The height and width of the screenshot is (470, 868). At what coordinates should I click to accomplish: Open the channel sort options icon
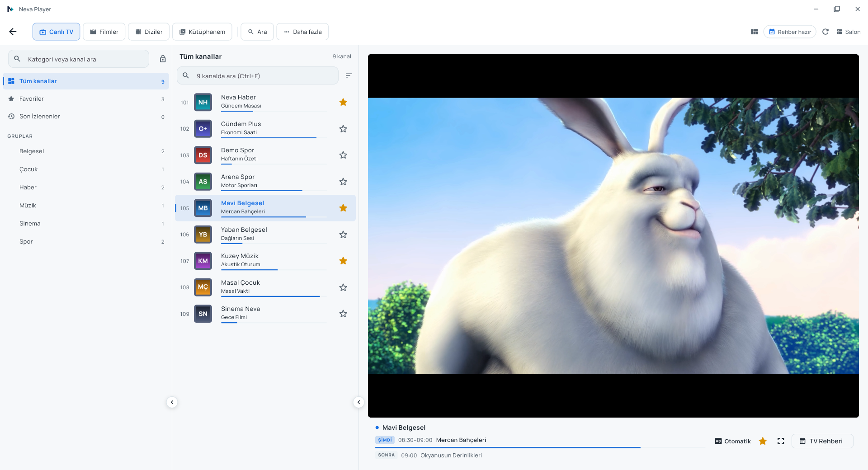click(349, 75)
